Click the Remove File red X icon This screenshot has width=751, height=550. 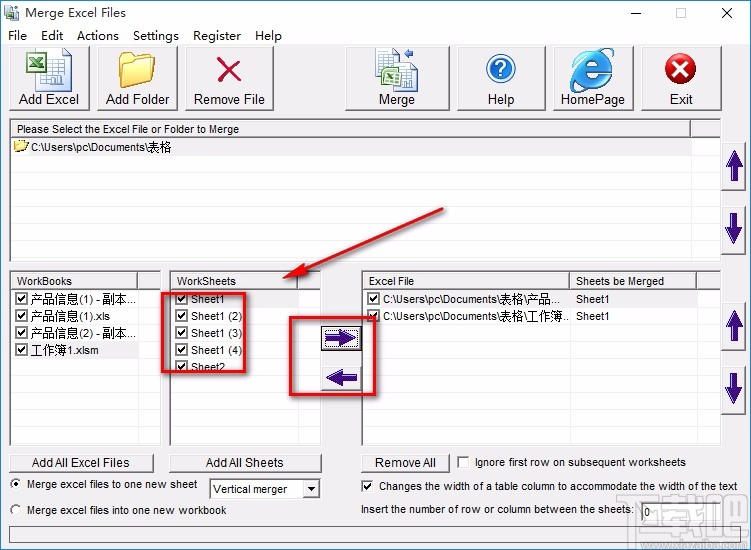coord(229,70)
